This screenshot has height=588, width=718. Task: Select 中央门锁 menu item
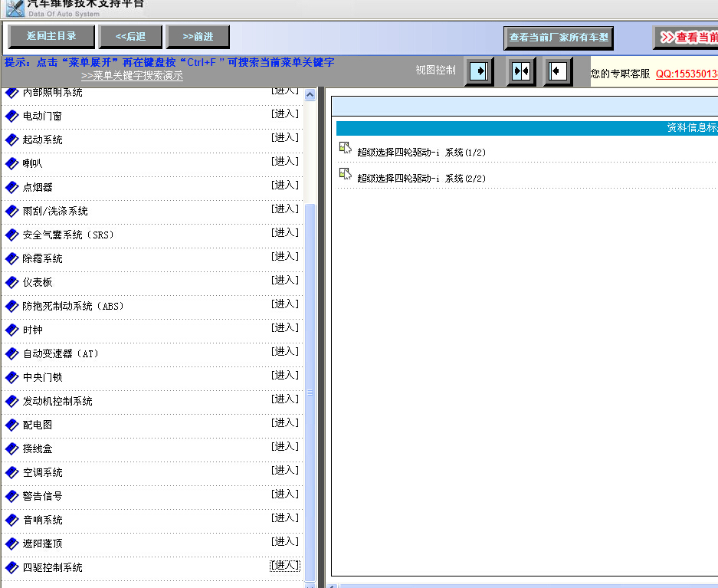tap(43, 378)
